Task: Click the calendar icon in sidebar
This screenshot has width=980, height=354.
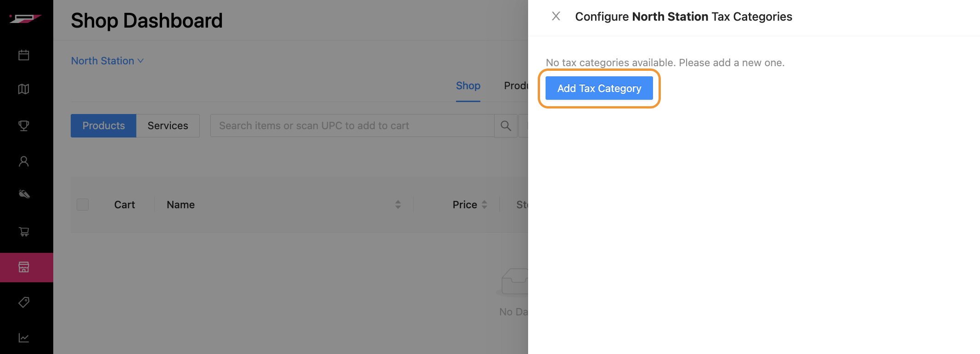Action: point(24,55)
